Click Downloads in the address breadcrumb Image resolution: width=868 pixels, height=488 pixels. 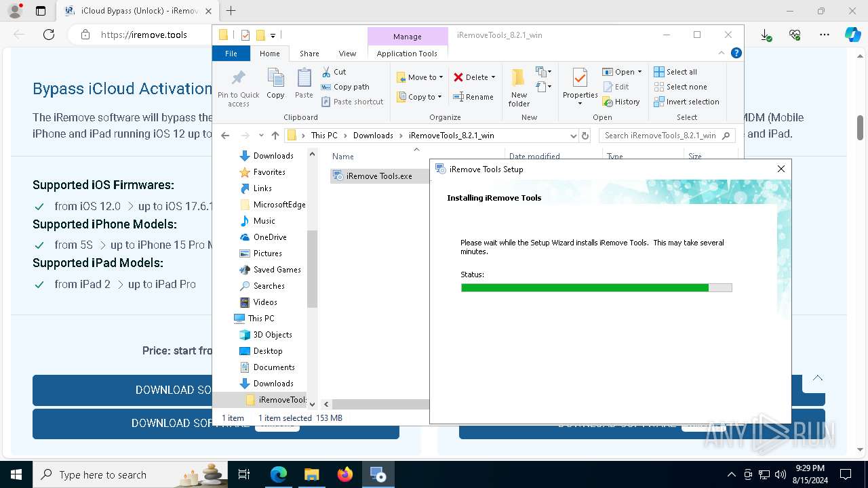(x=373, y=136)
